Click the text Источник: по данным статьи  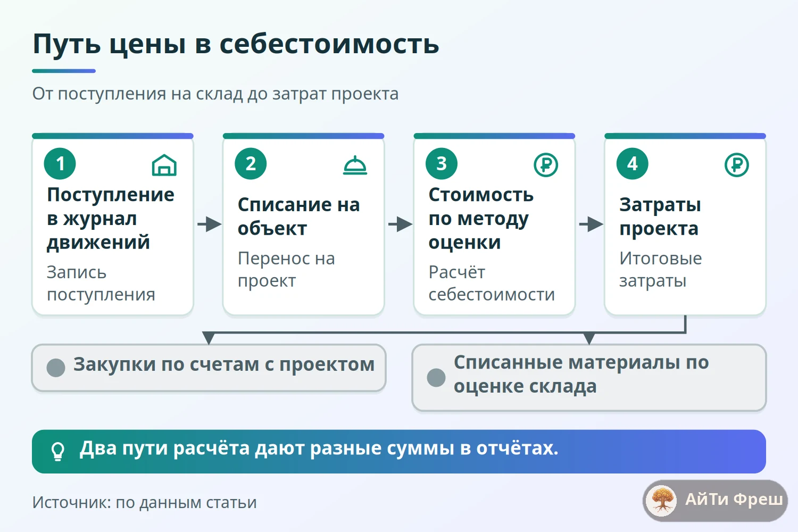(145, 503)
